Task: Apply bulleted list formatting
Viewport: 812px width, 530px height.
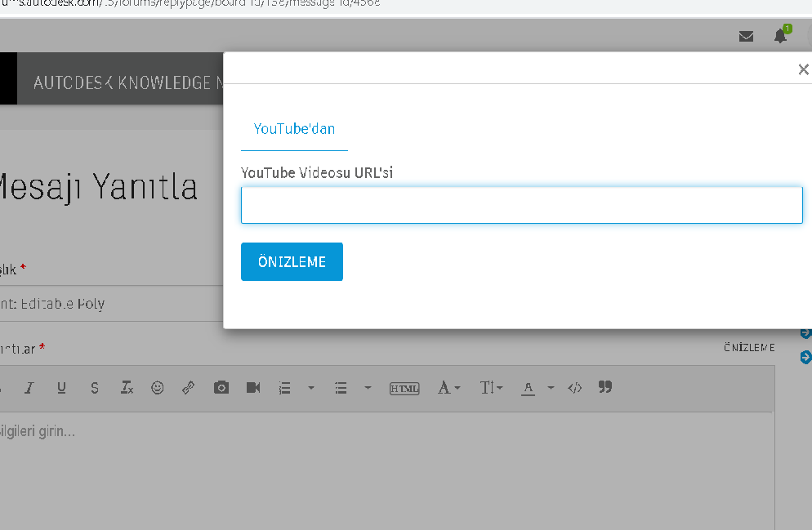Action: point(341,388)
